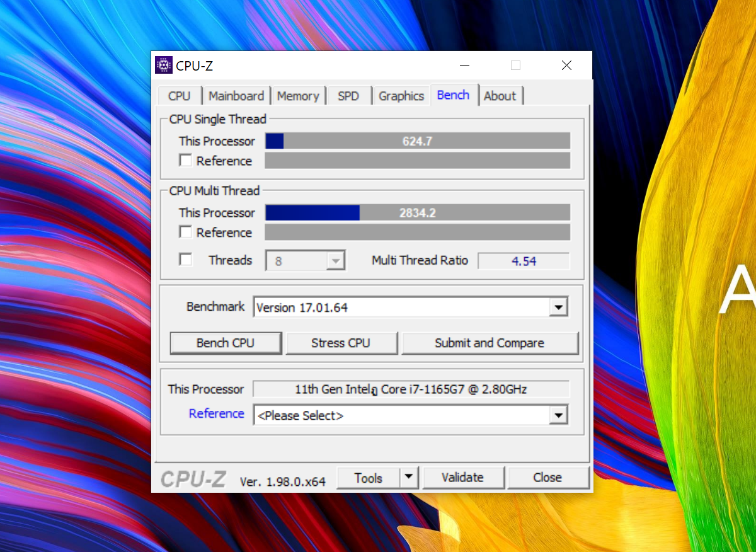Screen dimensions: 756x552
Task: Click the Multi Thread score bar 2834.2
Action: tap(418, 213)
